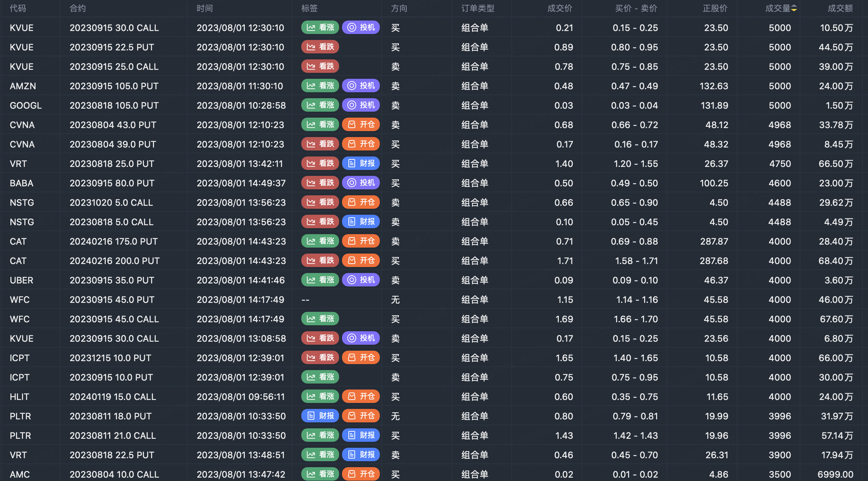Click timestamp 2023/08/01 14:41:46

pyautogui.click(x=241, y=280)
